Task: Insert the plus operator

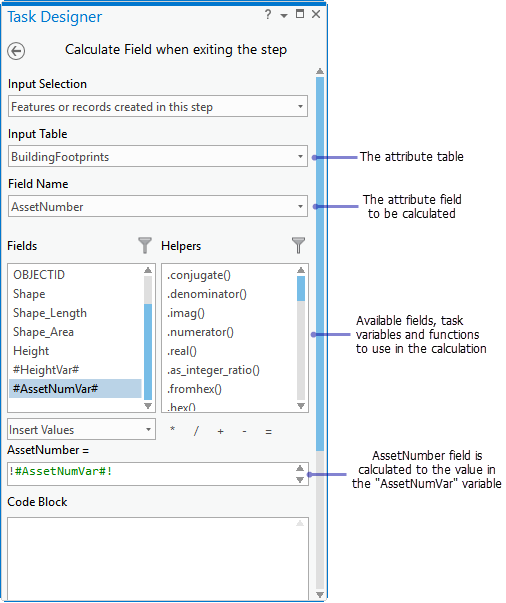Action: click(x=221, y=431)
